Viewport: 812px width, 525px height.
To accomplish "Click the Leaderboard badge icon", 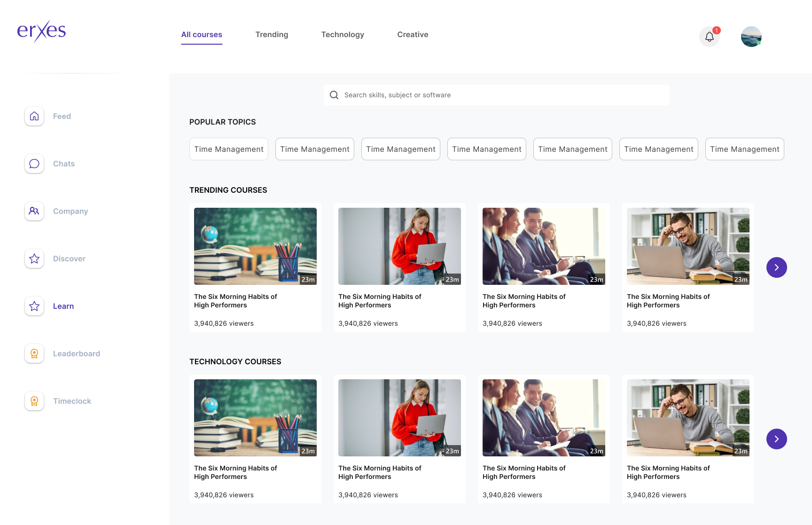I will (34, 353).
